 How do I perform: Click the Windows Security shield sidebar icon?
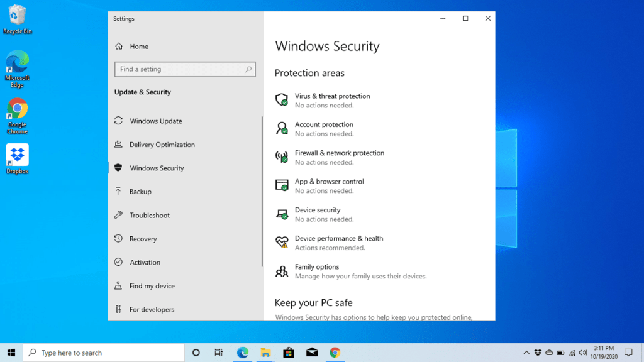(118, 167)
